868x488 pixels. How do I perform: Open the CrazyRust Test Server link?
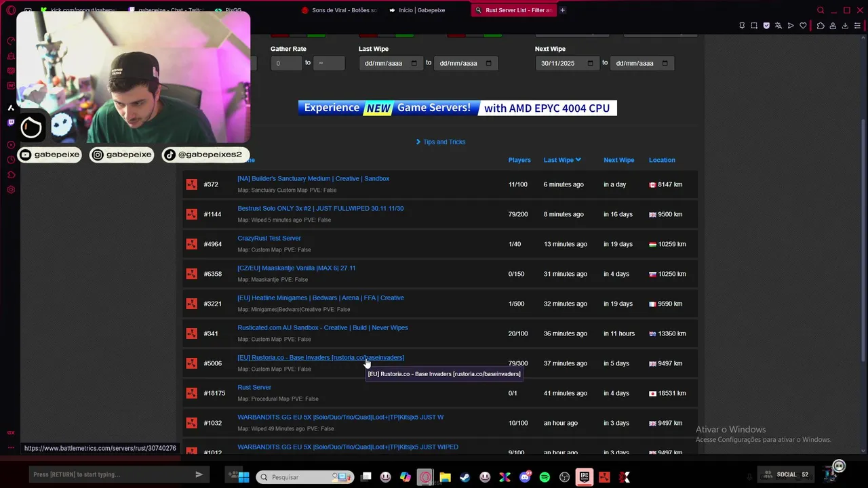269,239
